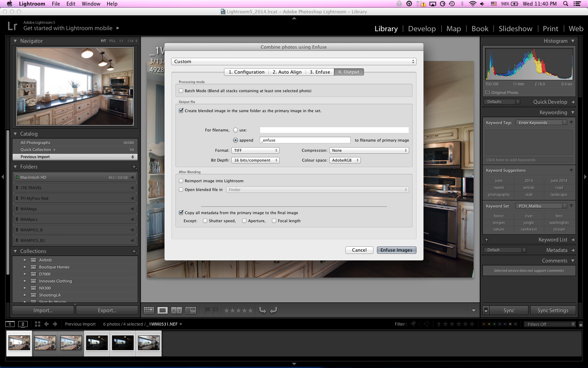Open the Format TIFF dropdown

[255, 150]
